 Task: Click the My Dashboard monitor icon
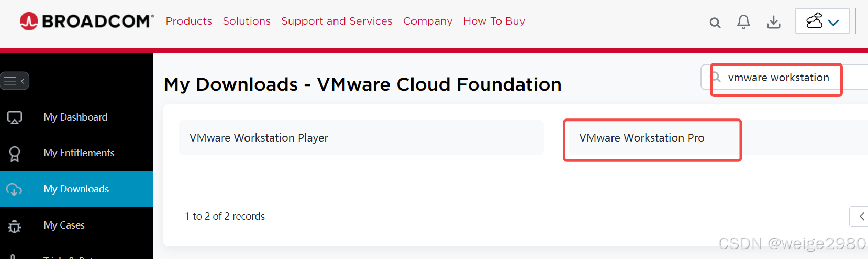pyautogui.click(x=15, y=117)
